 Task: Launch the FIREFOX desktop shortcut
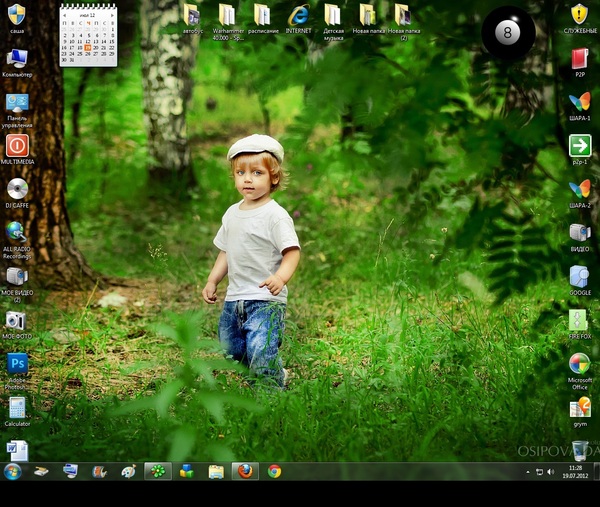[x=579, y=320]
